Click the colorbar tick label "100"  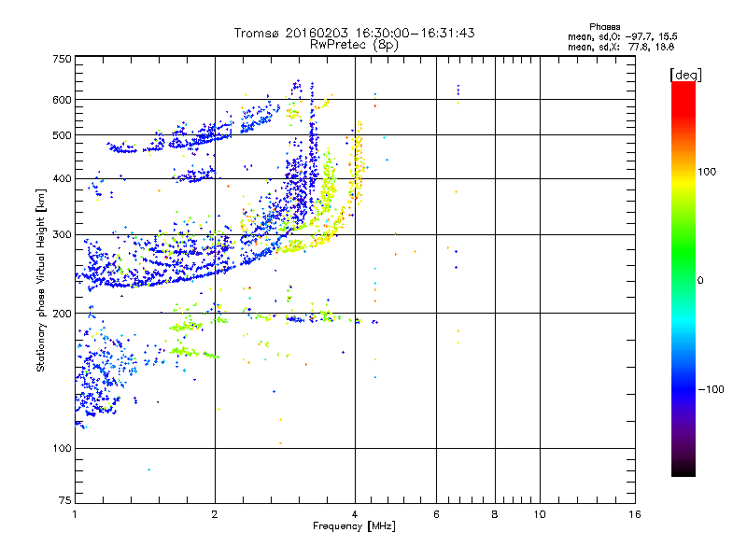pyautogui.click(x=707, y=172)
